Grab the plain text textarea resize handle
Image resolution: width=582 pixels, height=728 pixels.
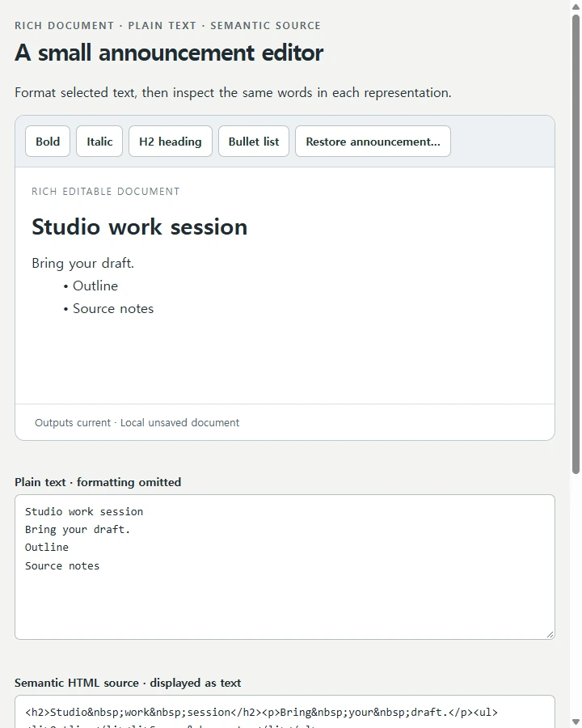point(550,634)
